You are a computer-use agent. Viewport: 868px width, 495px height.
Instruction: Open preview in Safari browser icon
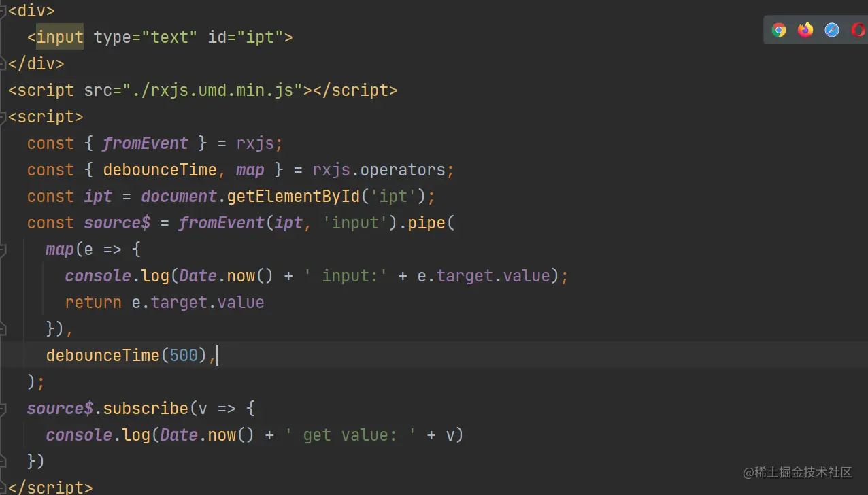click(x=832, y=30)
